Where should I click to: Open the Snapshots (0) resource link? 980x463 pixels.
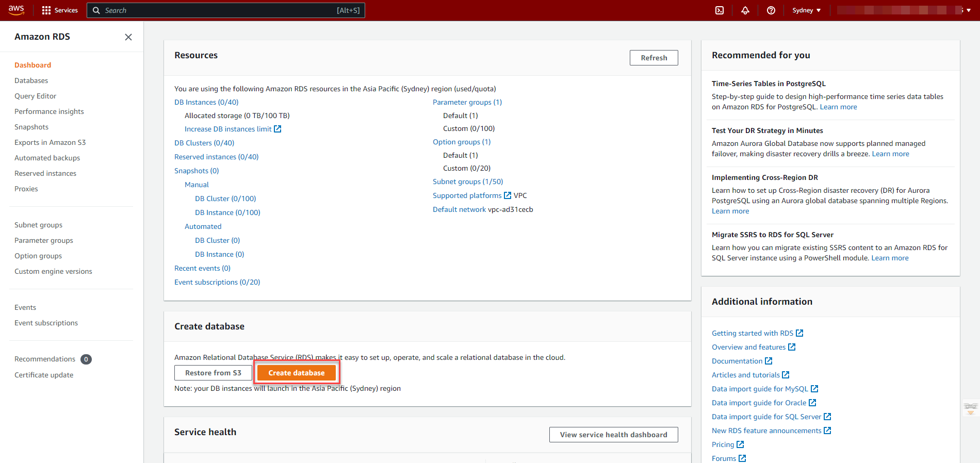coord(197,171)
